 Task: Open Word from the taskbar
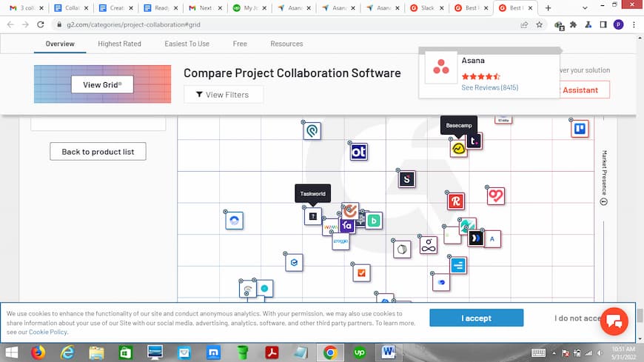point(389,352)
